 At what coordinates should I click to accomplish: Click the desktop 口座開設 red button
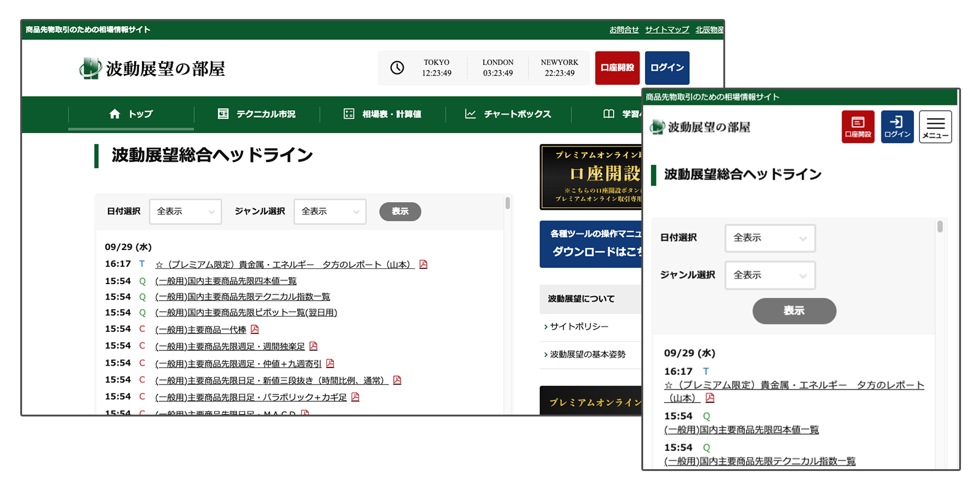pos(617,68)
